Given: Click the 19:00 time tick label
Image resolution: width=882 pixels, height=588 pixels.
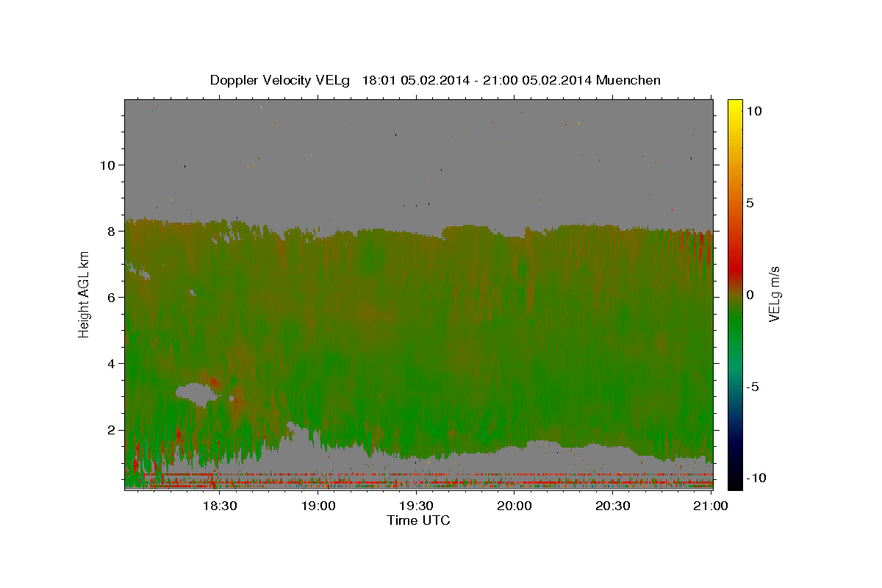Looking at the screenshot, I should [x=318, y=506].
